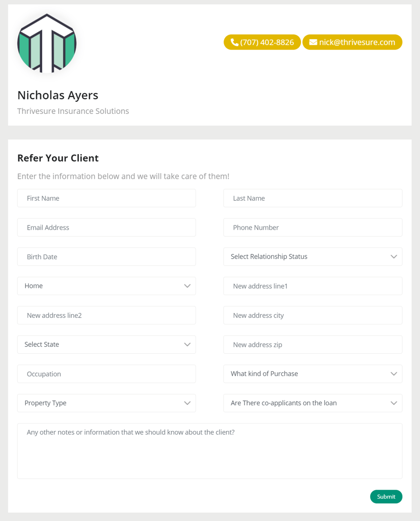Focus the Last Name input
This screenshot has width=420, height=521.
(x=313, y=198)
